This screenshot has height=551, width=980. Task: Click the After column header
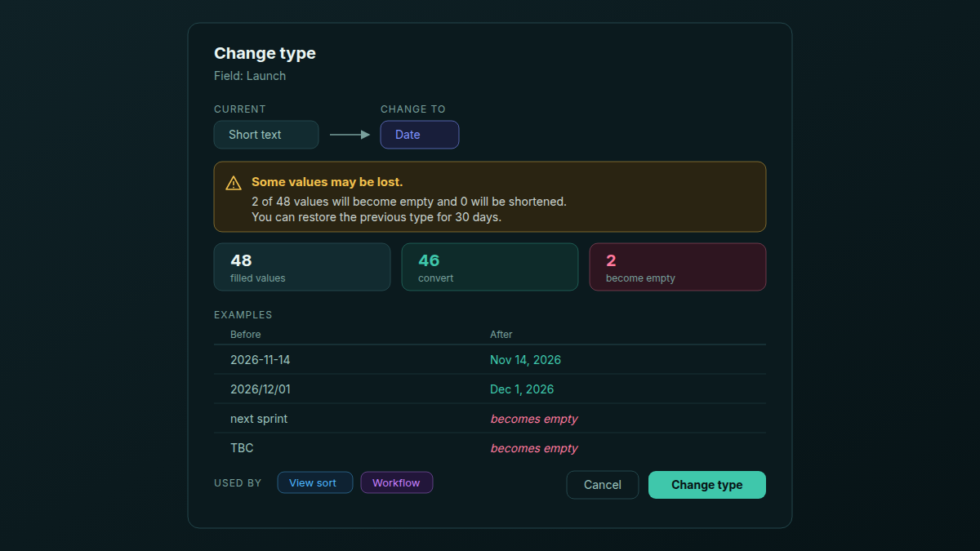[501, 335]
